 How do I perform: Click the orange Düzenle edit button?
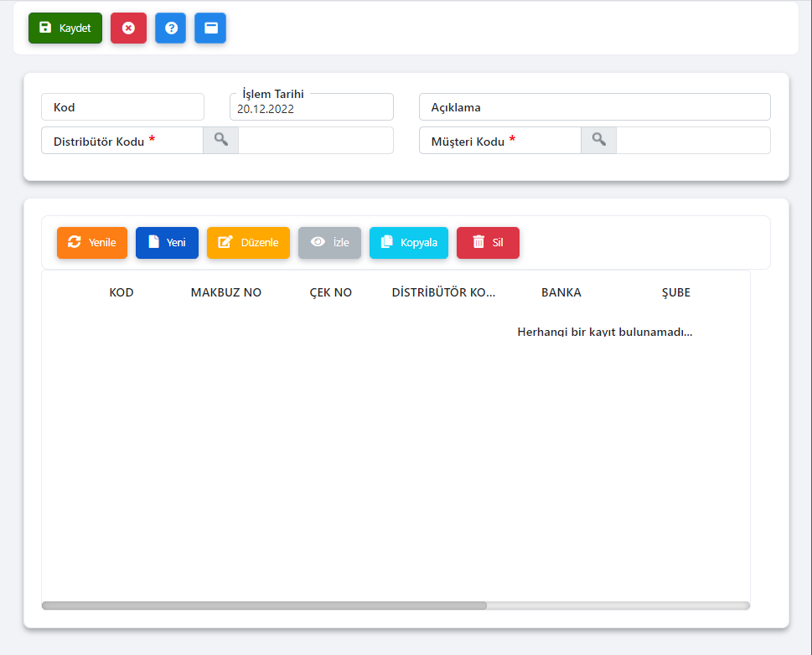pyautogui.click(x=248, y=242)
